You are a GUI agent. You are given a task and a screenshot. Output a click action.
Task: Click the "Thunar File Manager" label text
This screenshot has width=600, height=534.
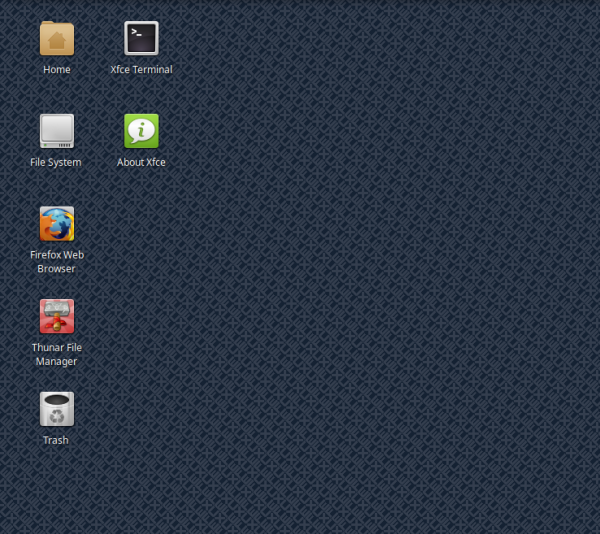click(x=57, y=355)
